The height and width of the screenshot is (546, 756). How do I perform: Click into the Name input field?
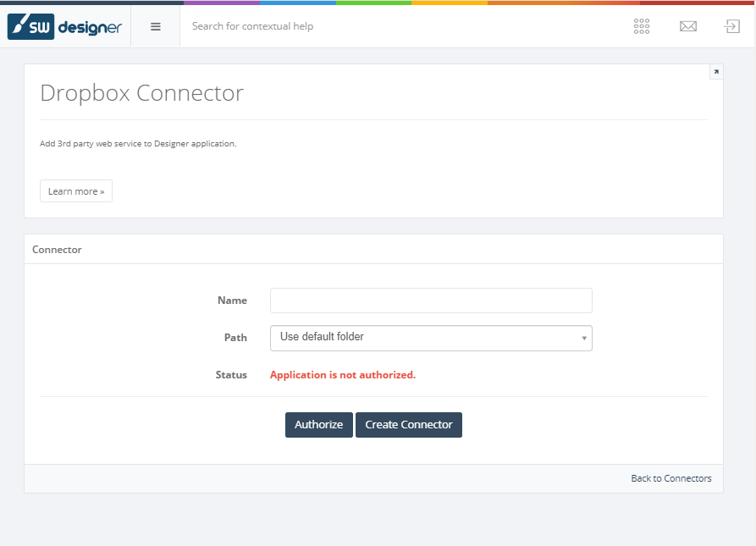431,301
